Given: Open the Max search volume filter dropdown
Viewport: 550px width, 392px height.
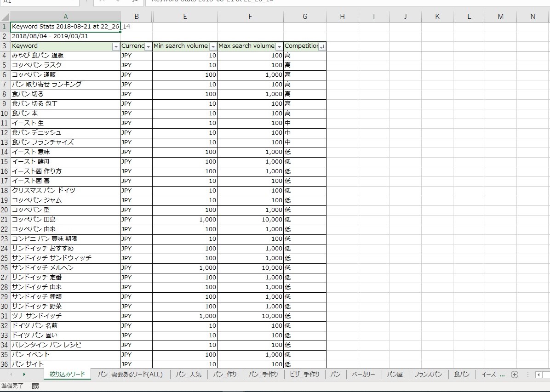Looking at the screenshot, I should tap(279, 47).
